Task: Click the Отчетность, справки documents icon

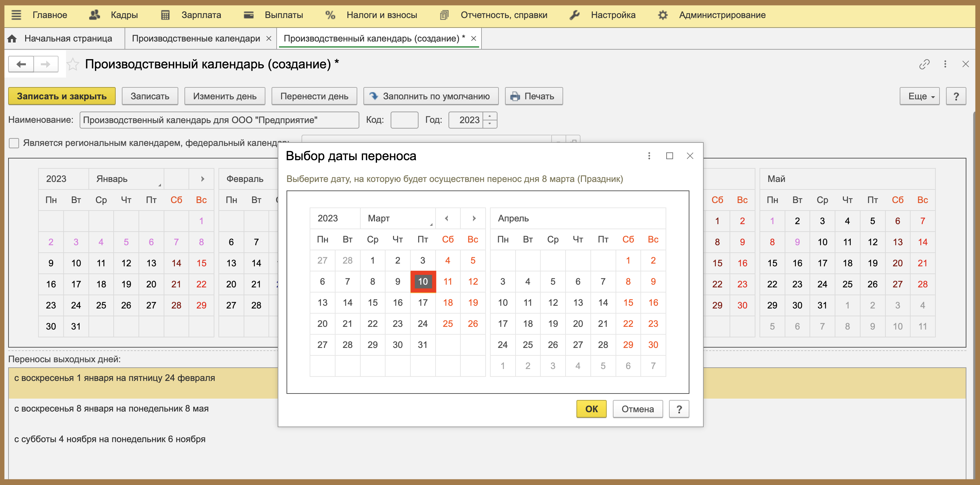Action: [x=444, y=15]
